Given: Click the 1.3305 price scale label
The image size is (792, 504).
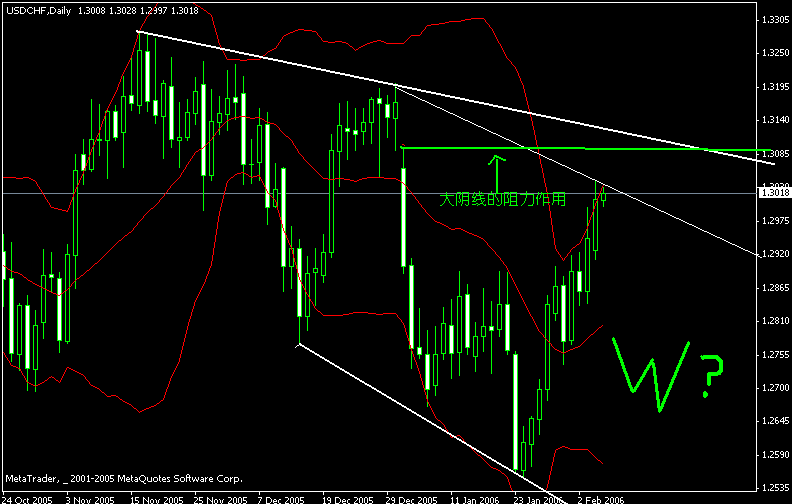Looking at the screenshot, I should tap(775, 20).
